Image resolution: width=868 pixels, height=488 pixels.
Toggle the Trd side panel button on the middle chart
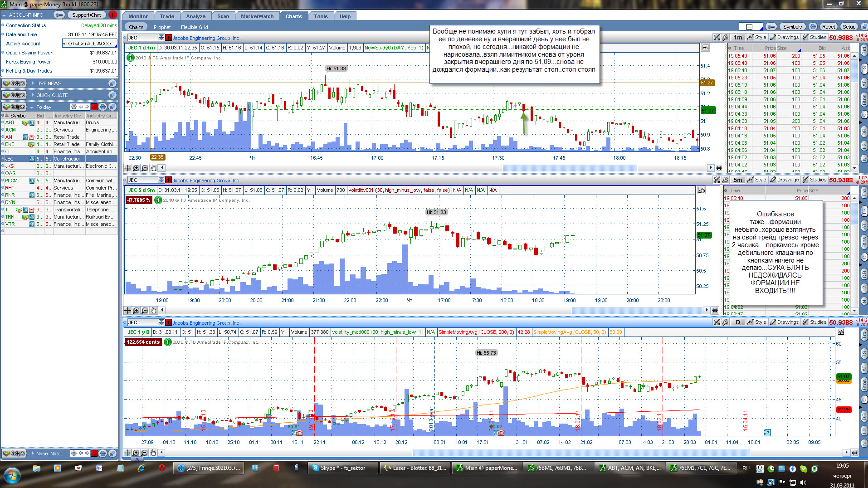pyautogui.click(x=864, y=193)
